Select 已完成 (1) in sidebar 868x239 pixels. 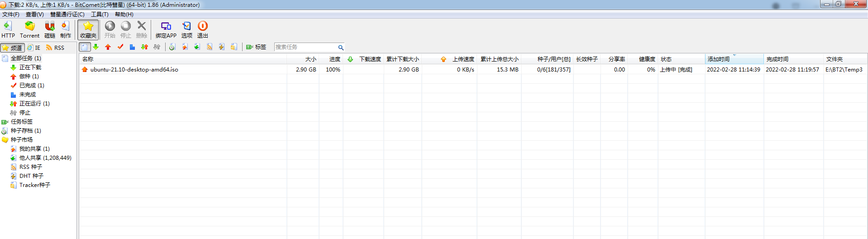[32, 86]
